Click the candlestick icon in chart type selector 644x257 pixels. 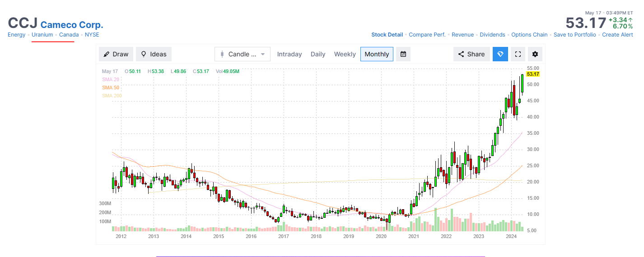point(222,54)
